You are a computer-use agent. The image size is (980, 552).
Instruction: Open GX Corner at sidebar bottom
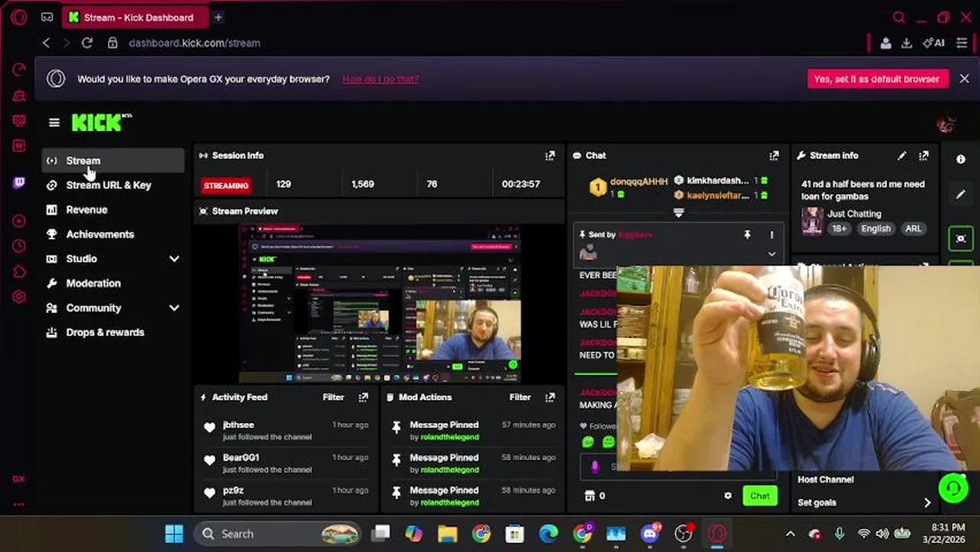point(18,479)
